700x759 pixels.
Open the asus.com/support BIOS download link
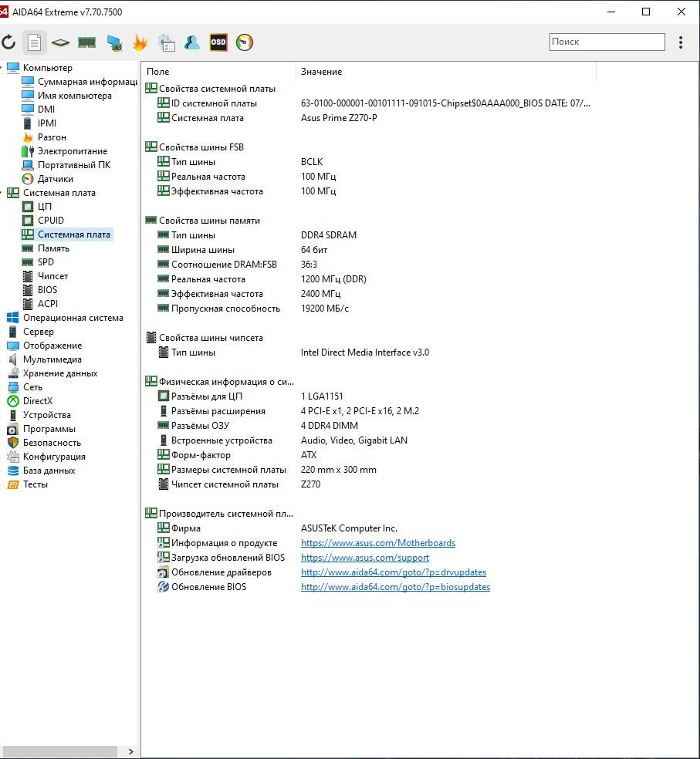point(365,558)
